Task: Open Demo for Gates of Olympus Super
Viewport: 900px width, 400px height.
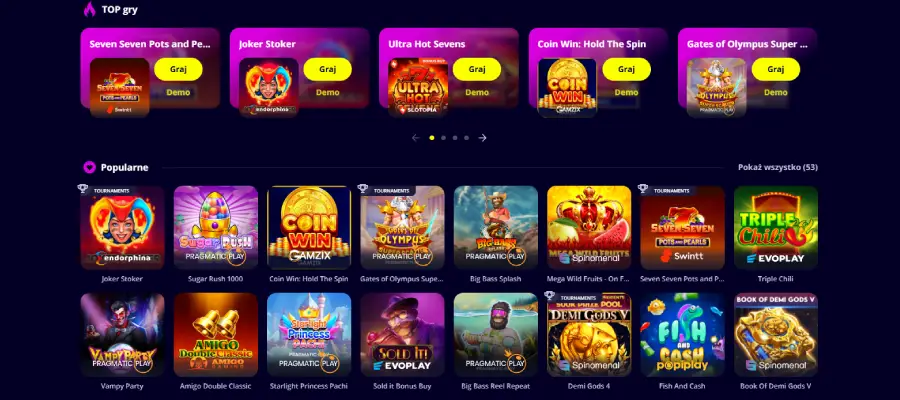Action: 775,92
